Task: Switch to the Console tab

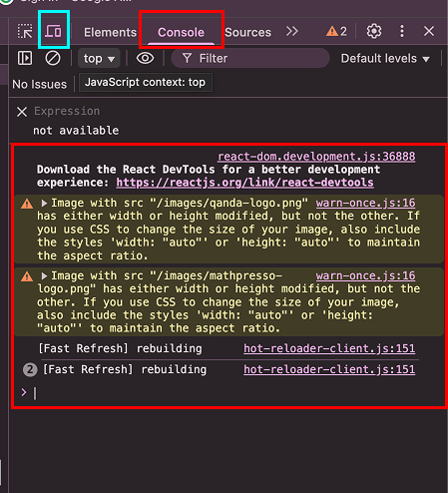Action: (x=181, y=32)
